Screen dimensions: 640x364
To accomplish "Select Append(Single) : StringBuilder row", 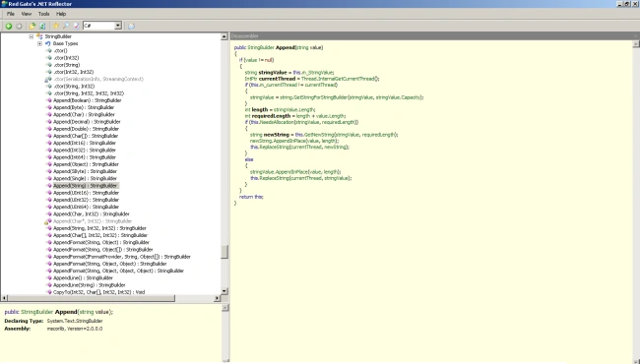I will coord(85,178).
